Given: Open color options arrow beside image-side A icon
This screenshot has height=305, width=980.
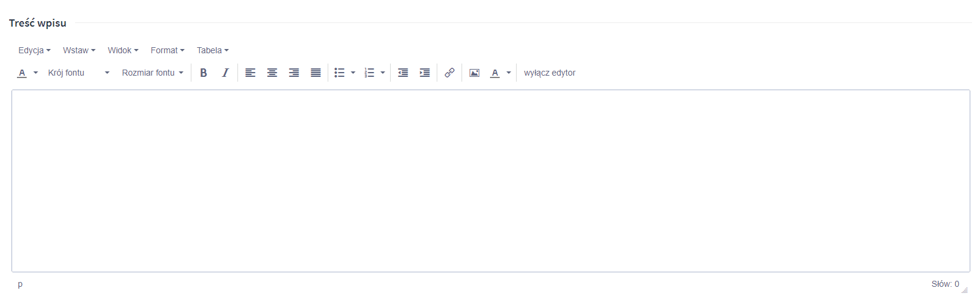Looking at the screenshot, I should coord(509,73).
